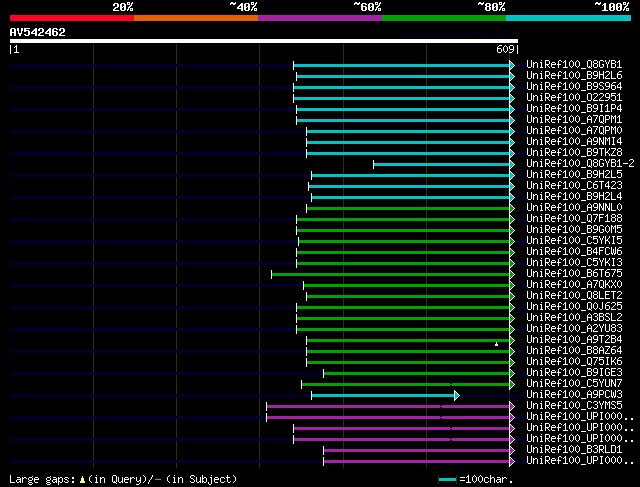Screen dimensions: 640x487
Task: Click the cyan ~100% segment of the color scale
Action: coord(569,18)
